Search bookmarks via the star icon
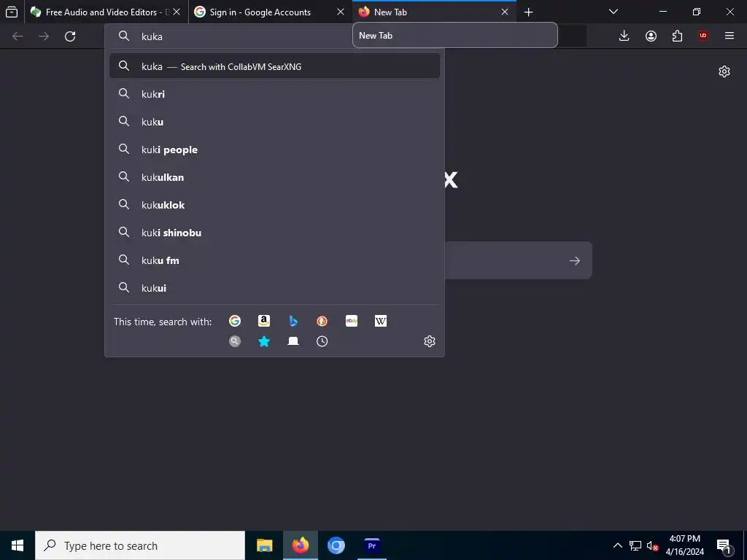 coord(264,341)
